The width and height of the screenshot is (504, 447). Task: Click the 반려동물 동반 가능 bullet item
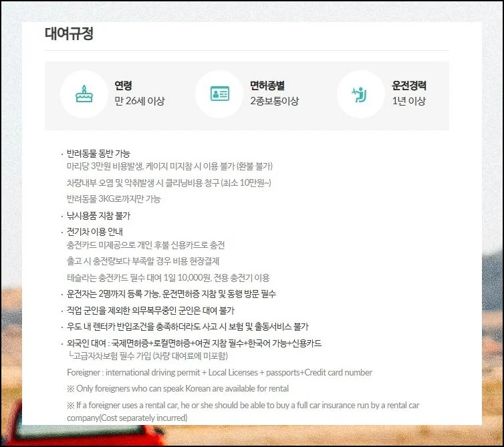pyautogui.click(x=98, y=154)
